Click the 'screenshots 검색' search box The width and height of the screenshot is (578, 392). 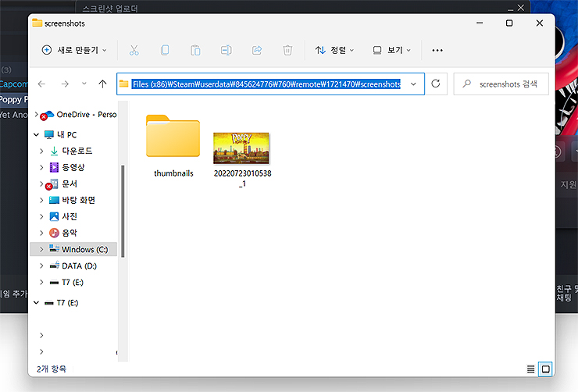pos(501,84)
